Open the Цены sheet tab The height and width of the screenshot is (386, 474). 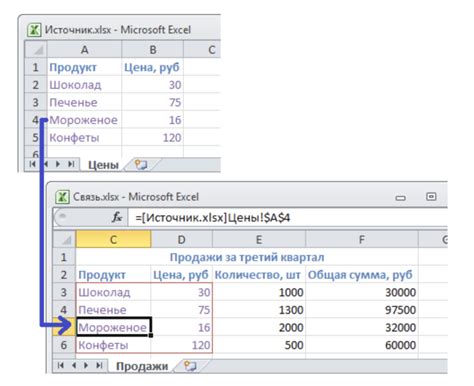[x=103, y=165]
